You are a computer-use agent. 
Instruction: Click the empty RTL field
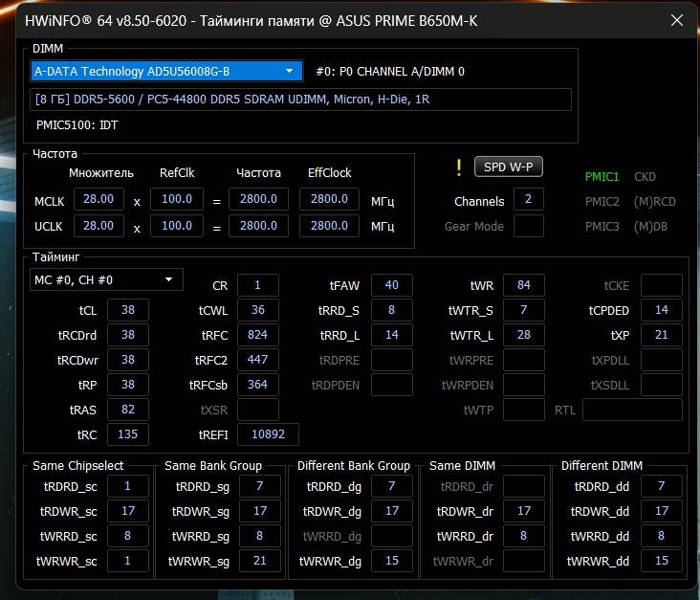[633, 410]
